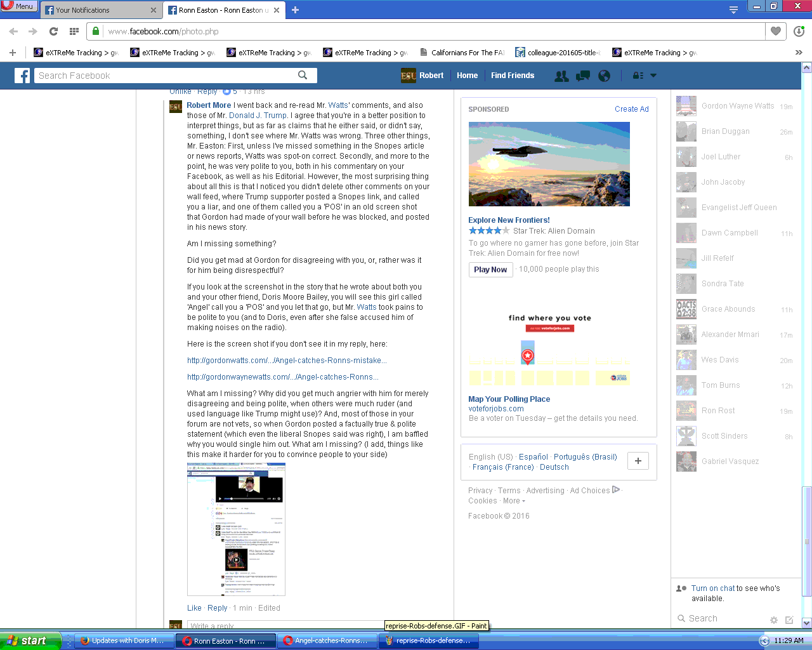Open the screenshot thumbnail in the comment
812x650 pixels.
pyautogui.click(x=236, y=529)
